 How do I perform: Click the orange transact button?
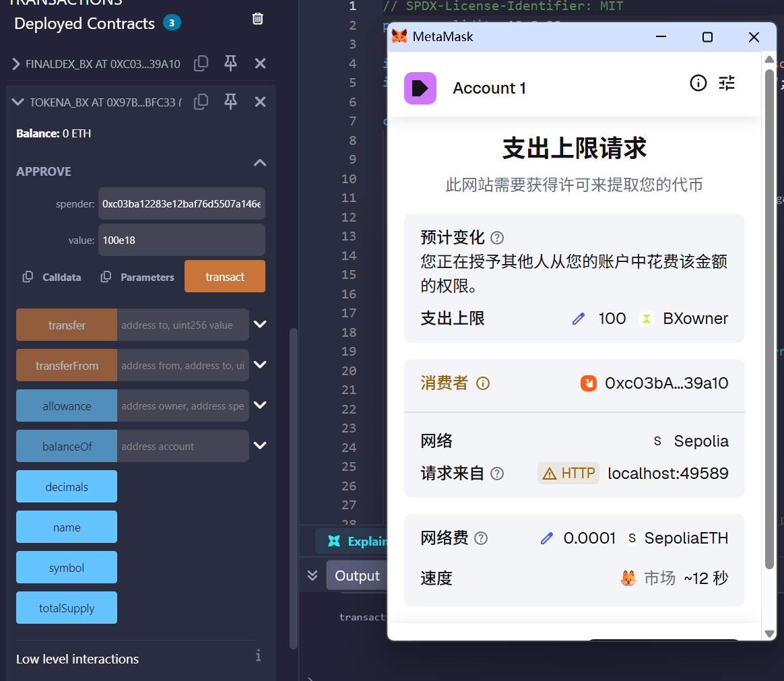coord(225,277)
